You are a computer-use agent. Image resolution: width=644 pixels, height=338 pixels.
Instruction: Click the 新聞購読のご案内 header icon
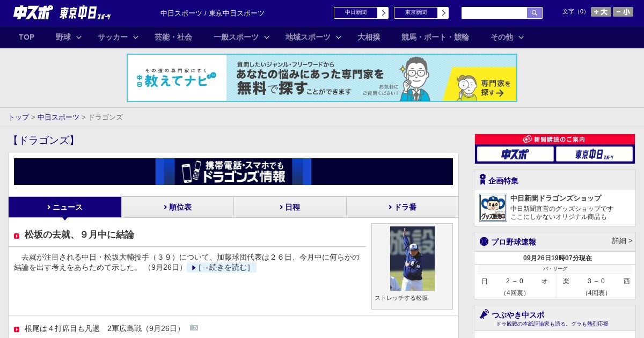[528, 139]
